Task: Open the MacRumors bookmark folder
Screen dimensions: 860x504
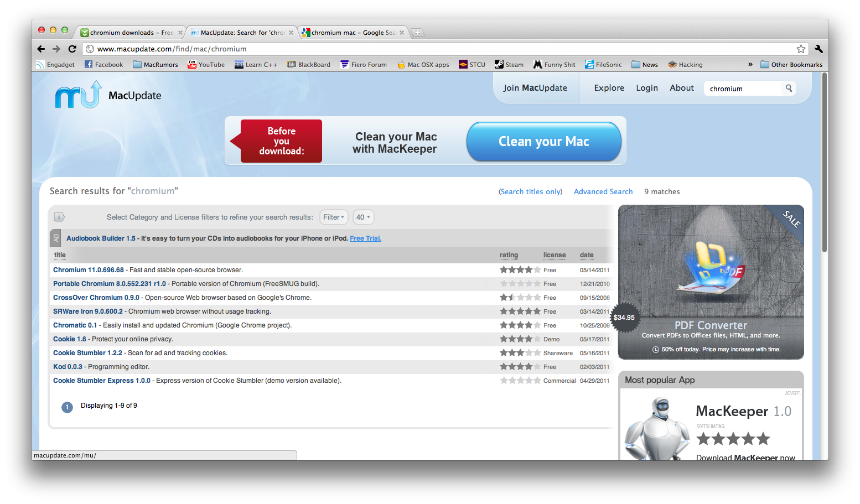Action: tap(156, 65)
